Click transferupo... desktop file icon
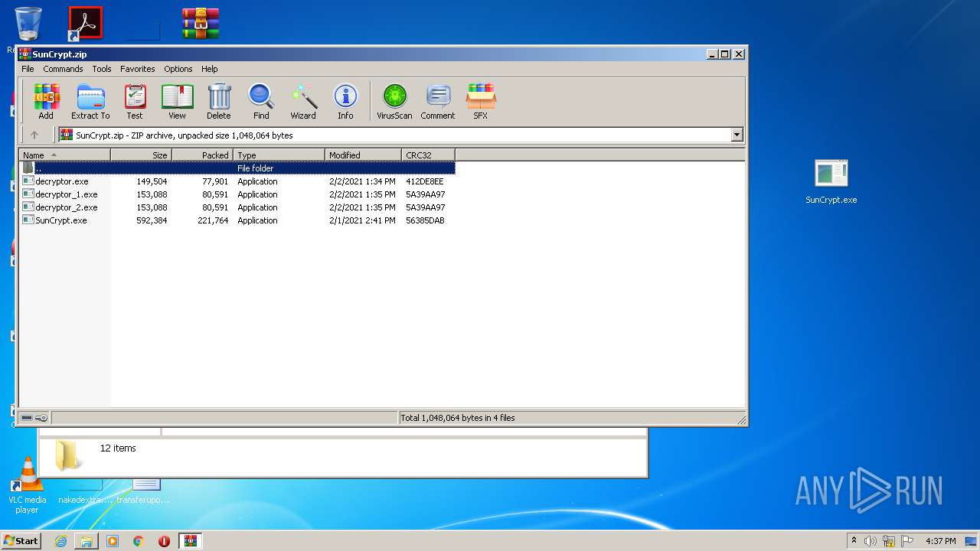980x551 pixels. click(x=144, y=490)
